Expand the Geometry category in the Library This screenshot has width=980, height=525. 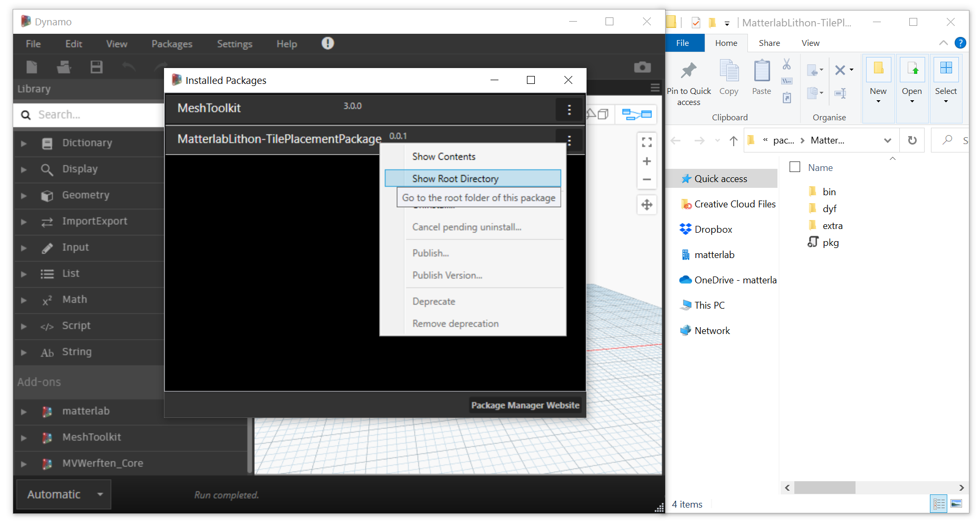pos(23,195)
